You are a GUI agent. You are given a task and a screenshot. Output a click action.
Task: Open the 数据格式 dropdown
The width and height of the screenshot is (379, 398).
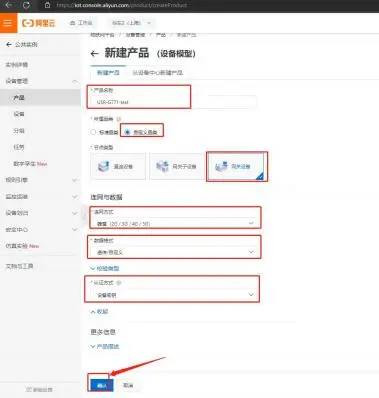[x=175, y=252]
